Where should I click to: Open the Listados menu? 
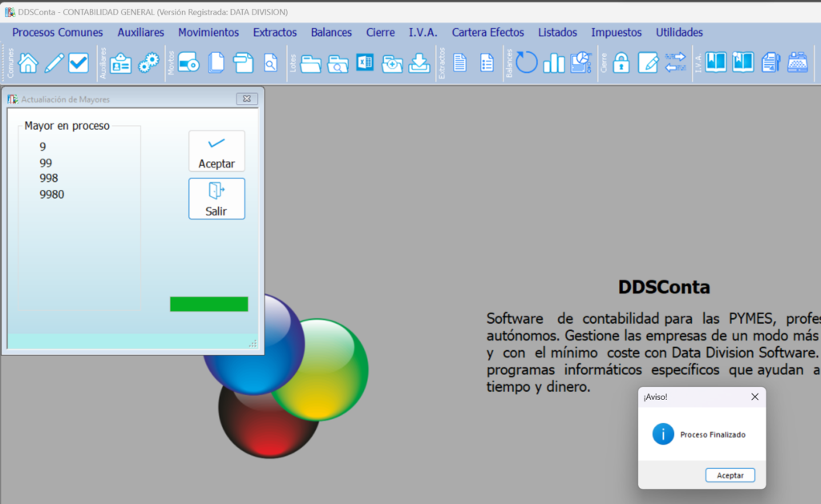tap(558, 32)
